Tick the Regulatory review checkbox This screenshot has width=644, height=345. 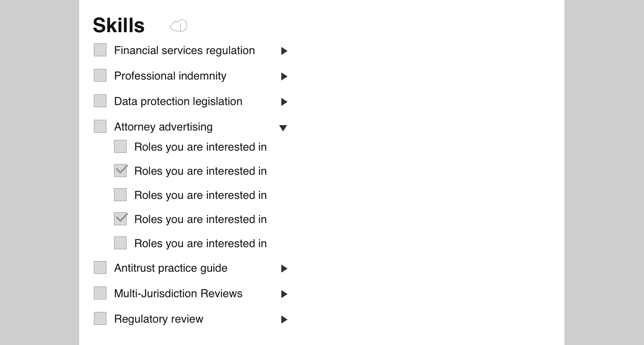[100, 319]
